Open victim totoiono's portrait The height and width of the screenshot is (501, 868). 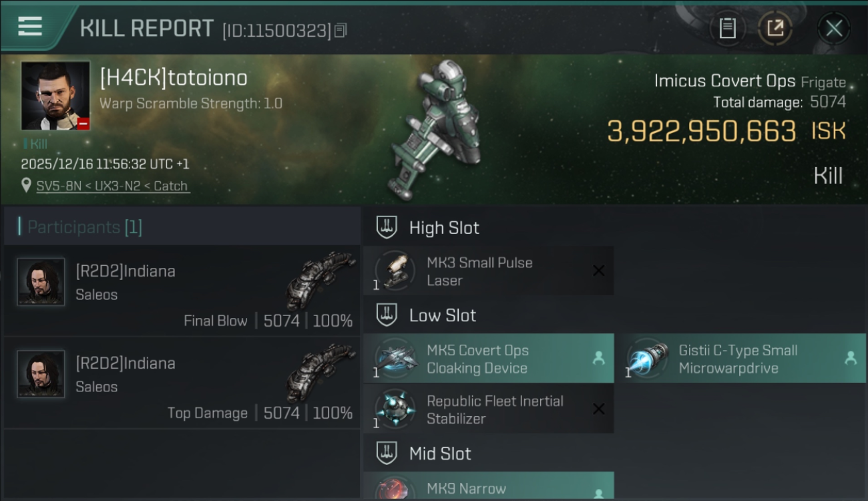[x=55, y=96]
